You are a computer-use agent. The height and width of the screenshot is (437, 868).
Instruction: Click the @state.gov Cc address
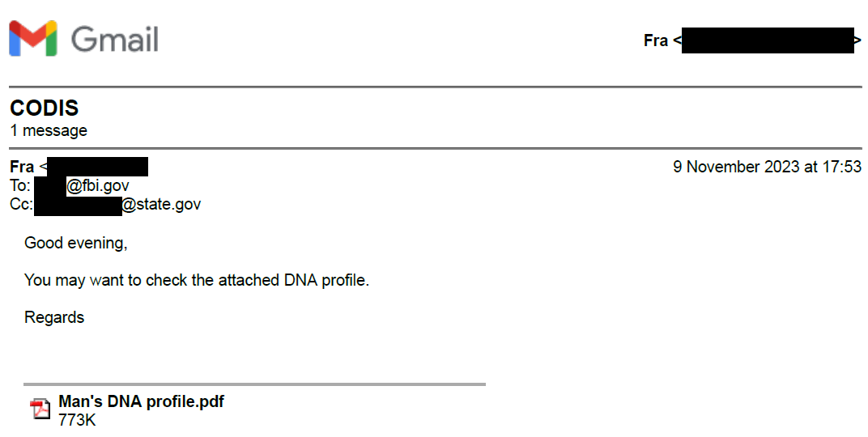161,205
